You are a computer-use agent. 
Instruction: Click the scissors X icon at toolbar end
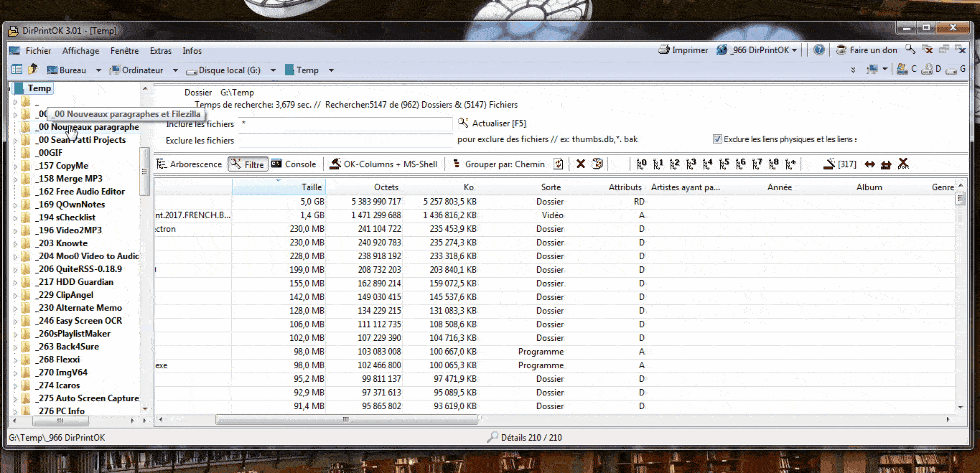(x=902, y=164)
